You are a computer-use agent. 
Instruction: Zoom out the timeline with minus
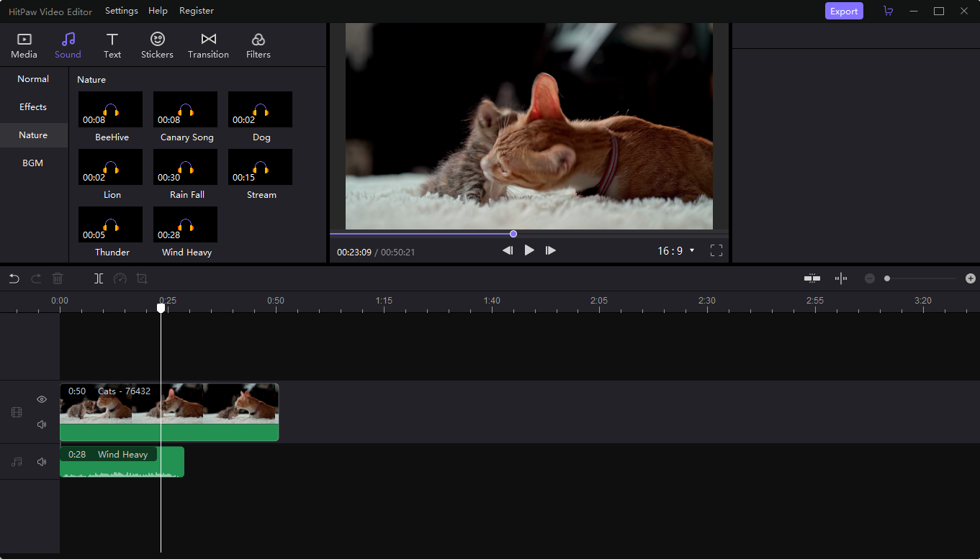click(870, 278)
